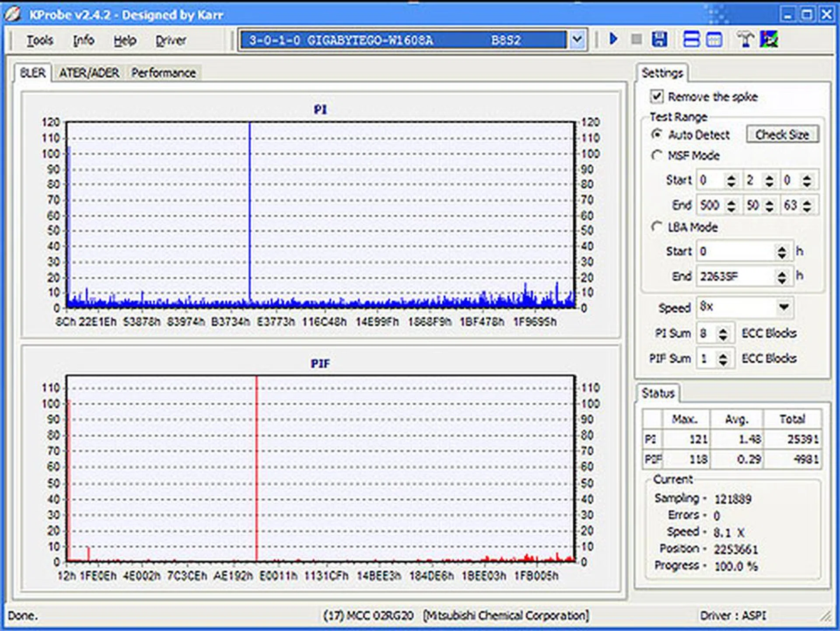Image resolution: width=840 pixels, height=631 pixels.
Task: Click the KProbe title bar app icon
Action: (x=13, y=14)
